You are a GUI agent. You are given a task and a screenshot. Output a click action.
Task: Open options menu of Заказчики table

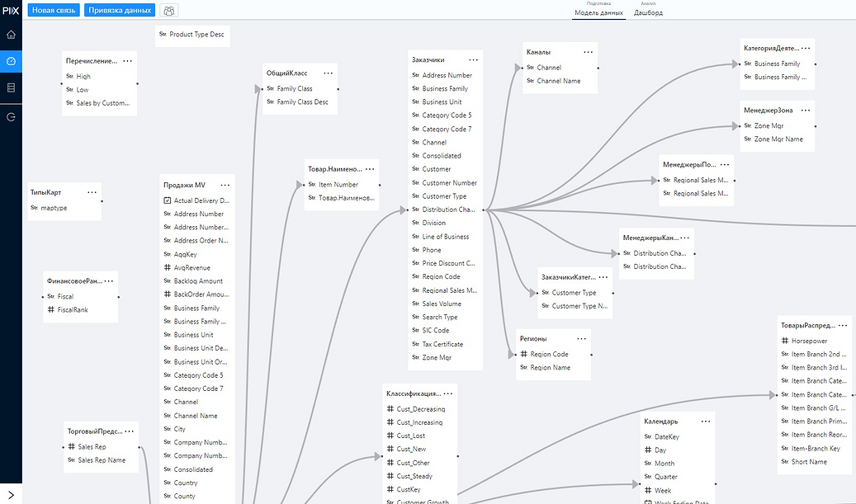point(473,60)
